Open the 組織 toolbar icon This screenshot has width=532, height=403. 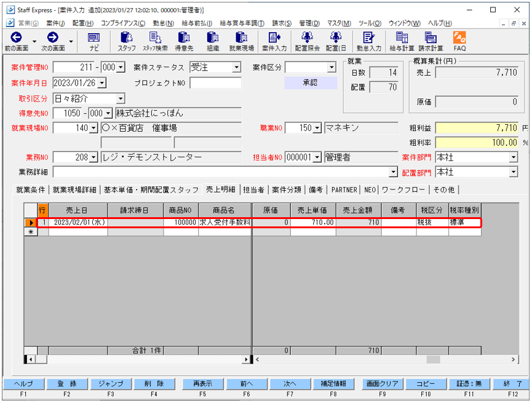213,38
